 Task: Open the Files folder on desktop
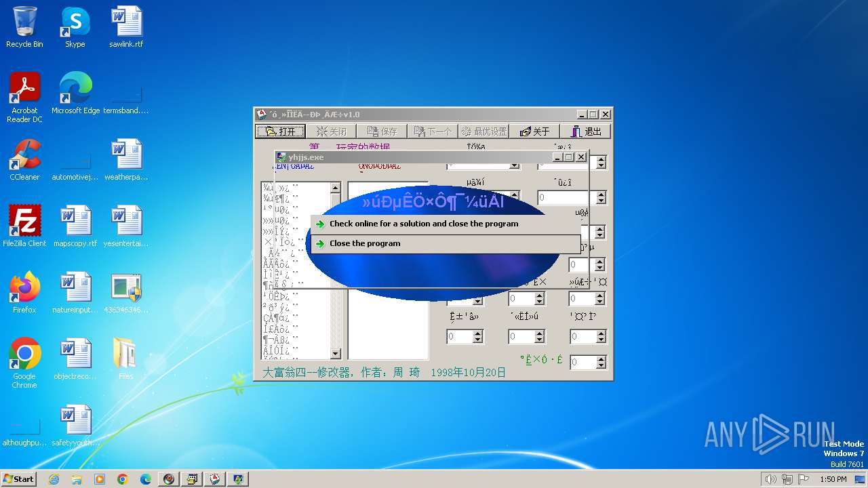126,359
